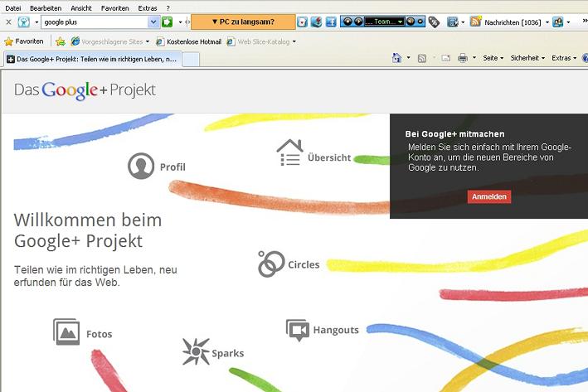The image size is (588, 392).
Task: Click the Das Google+ Projekt header logo
Action: click(85, 90)
